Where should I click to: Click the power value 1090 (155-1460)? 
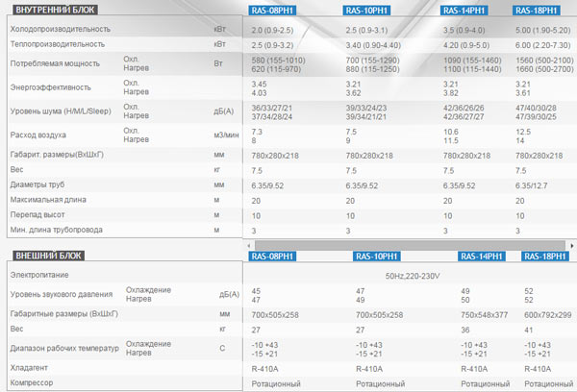(472, 61)
